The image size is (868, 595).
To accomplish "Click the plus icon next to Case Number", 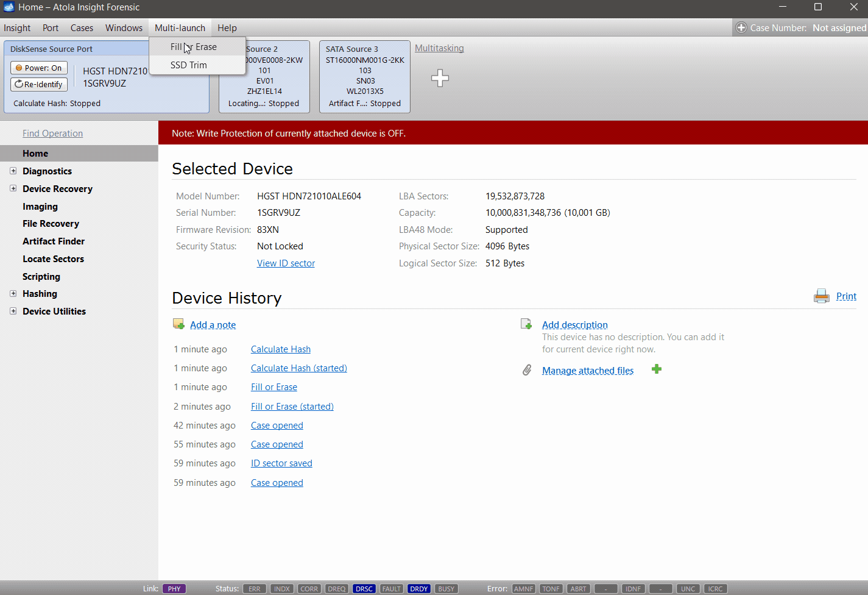I will pyautogui.click(x=741, y=27).
